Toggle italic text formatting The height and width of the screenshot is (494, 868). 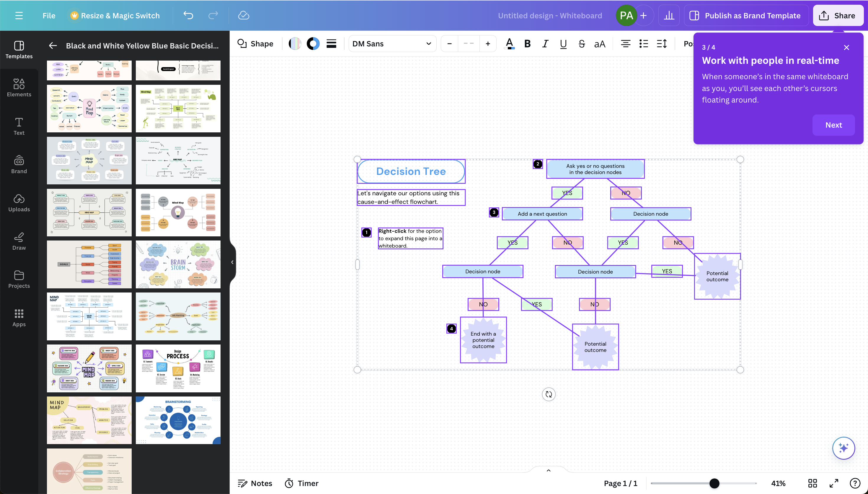pos(545,44)
